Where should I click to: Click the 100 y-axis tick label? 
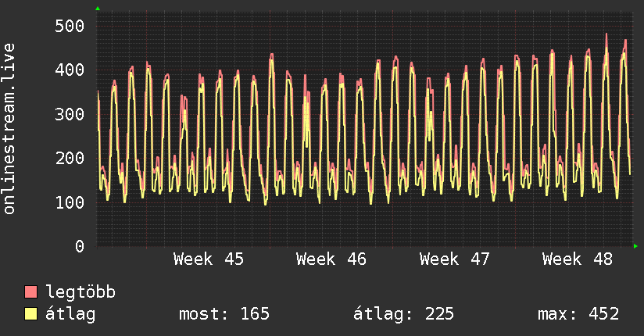70,202
